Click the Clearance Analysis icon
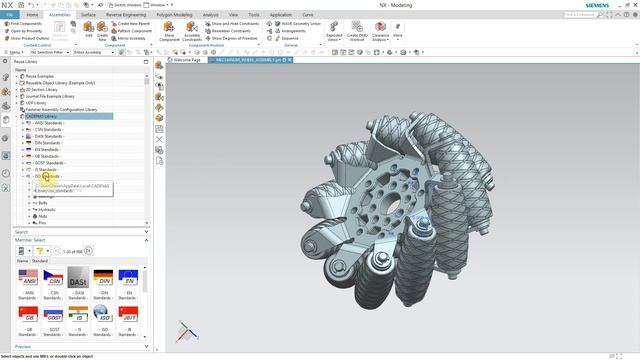The height and width of the screenshot is (360, 640). (x=380, y=27)
